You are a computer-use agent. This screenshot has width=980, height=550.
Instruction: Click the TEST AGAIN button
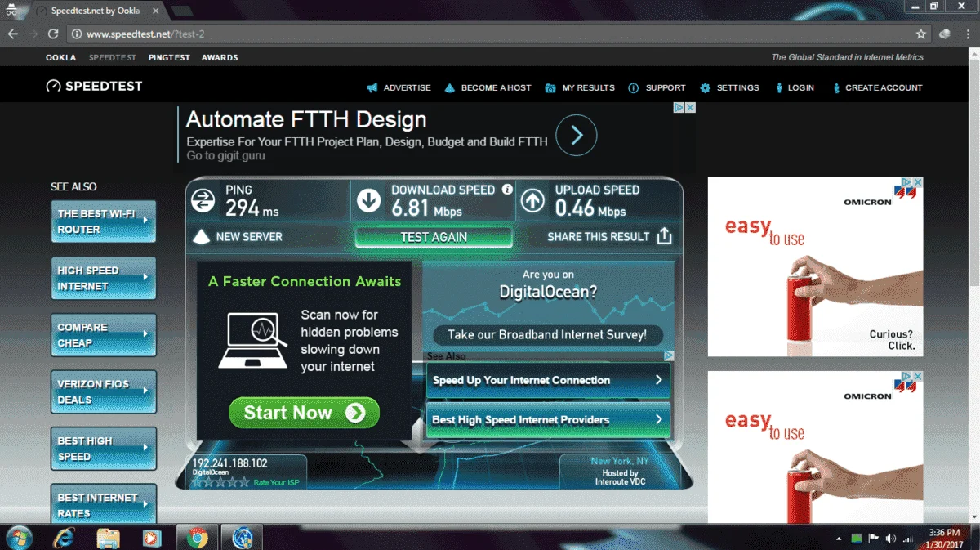click(x=434, y=237)
